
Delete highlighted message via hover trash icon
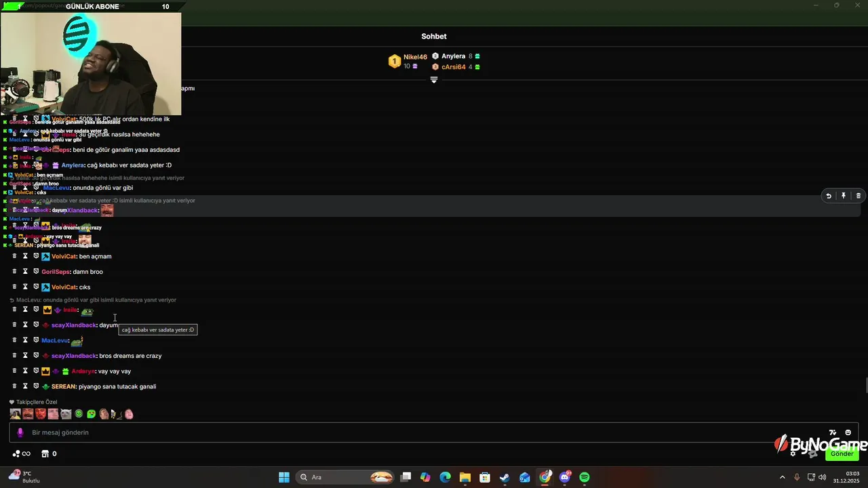(x=858, y=196)
